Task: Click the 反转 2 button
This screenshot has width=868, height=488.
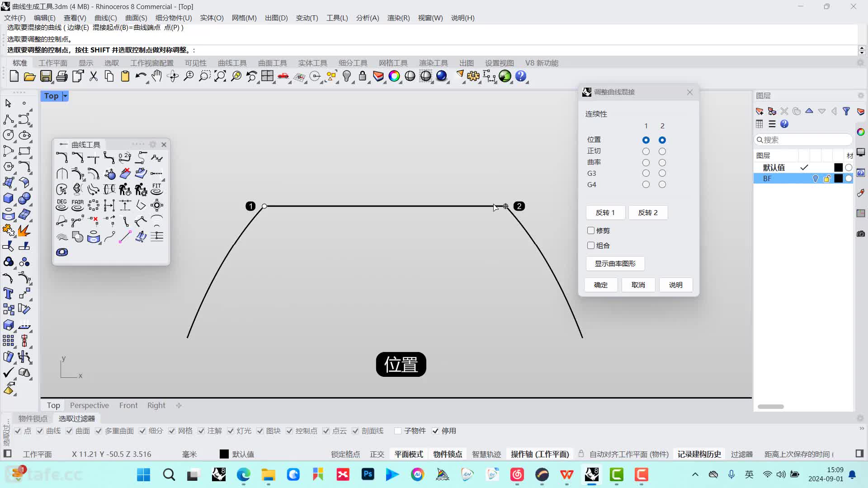Action: [648, 213]
